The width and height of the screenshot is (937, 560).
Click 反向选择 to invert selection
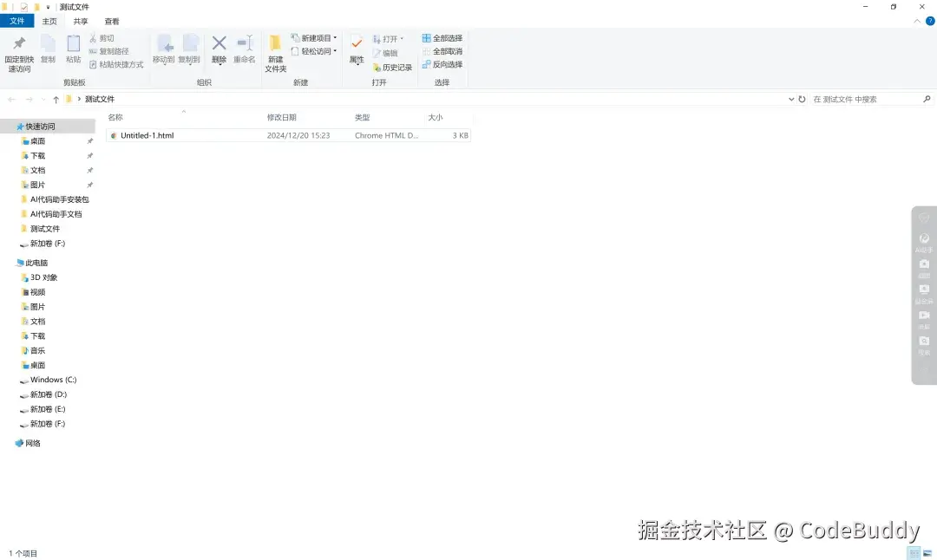(x=442, y=65)
